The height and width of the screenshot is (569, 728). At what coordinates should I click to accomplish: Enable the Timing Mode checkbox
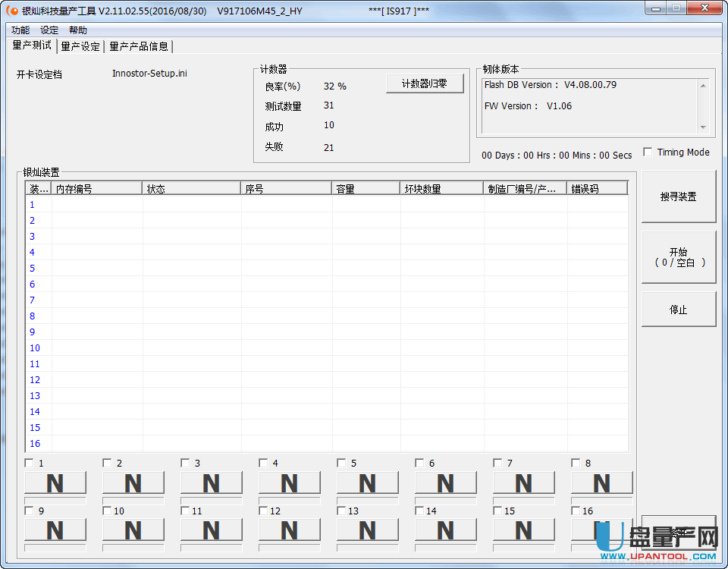pyautogui.click(x=648, y=152)
